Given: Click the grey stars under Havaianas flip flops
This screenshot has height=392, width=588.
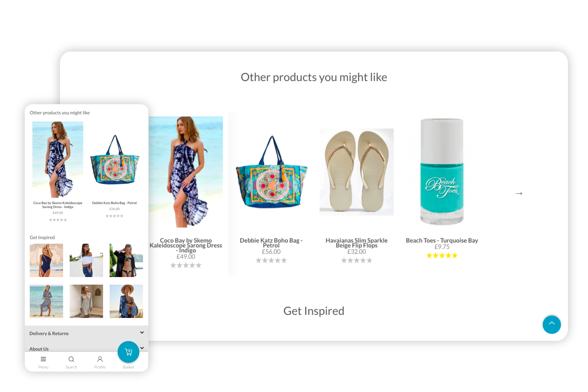Looking at the screenshot, I should [x=356, y=260].
